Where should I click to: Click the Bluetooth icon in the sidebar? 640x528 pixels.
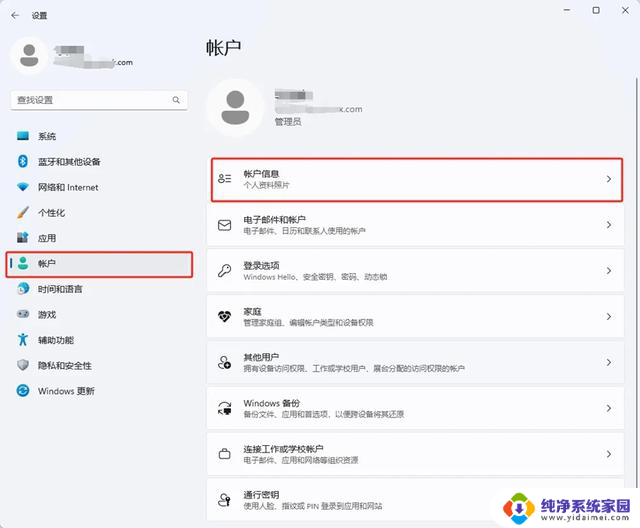coord(23,161)
